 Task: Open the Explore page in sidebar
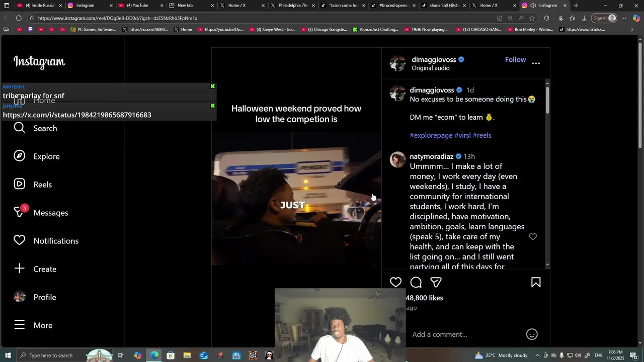point(36,156)
